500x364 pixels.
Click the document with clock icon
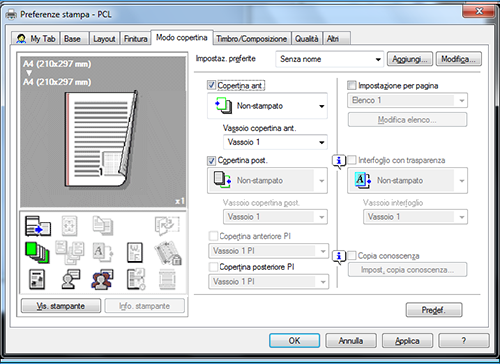[136, 279]
